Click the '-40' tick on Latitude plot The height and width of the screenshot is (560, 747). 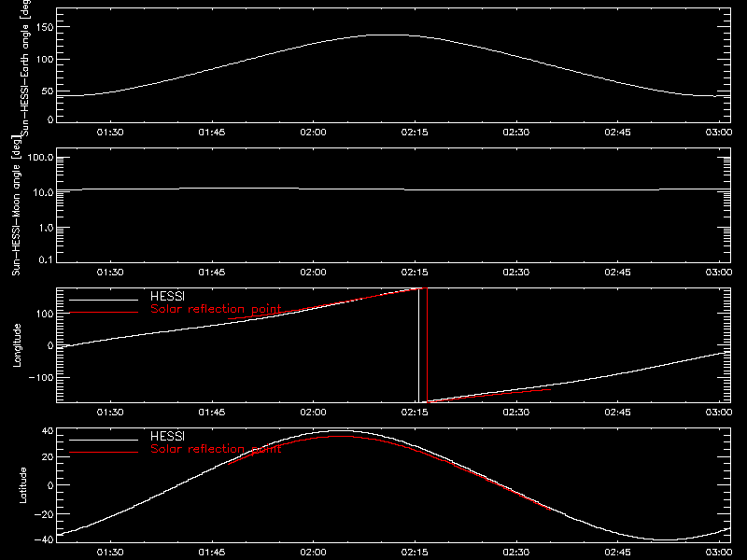[x=44, y=539]
